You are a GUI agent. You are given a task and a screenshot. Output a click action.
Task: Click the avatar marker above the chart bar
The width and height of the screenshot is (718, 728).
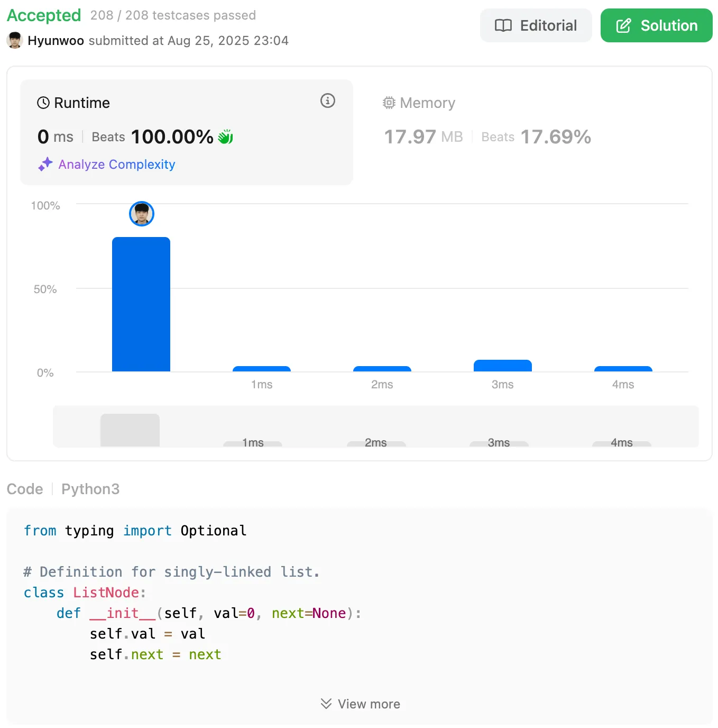[x=142, y=214]
